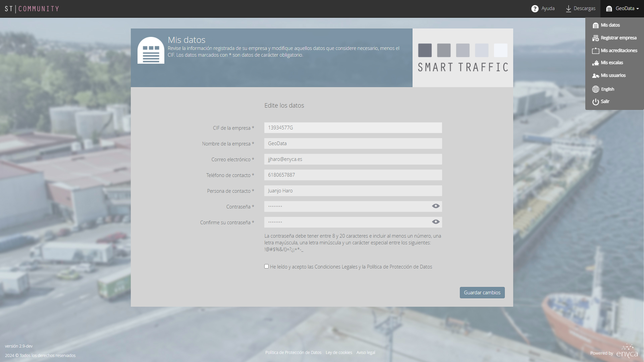Toggle visibility of Confirme su contraseña field
The image size is (644, 362).
pyautogui.click(x=436, y=222)
